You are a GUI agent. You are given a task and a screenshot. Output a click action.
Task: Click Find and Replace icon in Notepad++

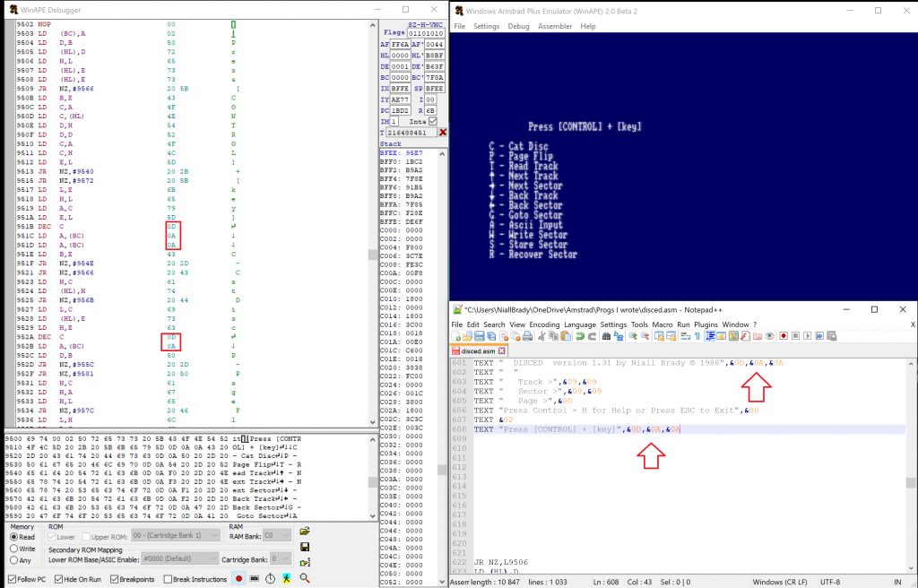coord(619,336)
